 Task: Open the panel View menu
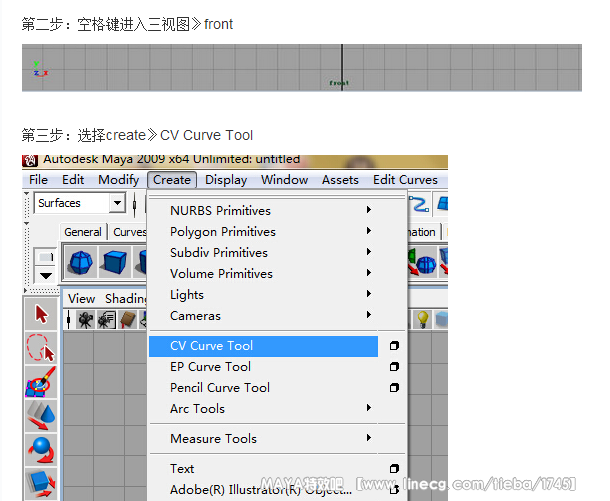click(81, 299)
